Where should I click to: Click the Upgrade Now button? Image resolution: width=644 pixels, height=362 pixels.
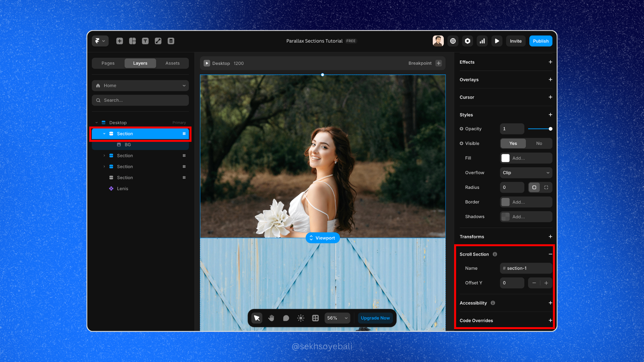(375, 318)
